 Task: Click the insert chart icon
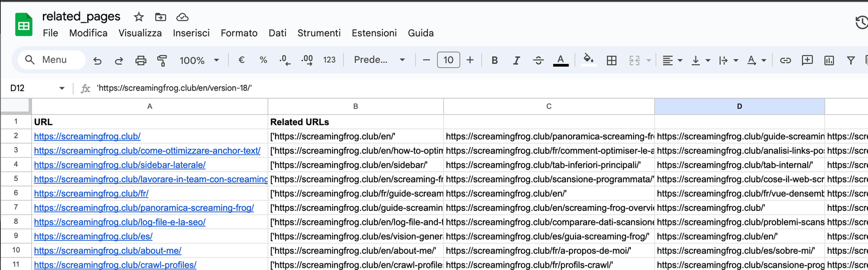pos(829,60)
